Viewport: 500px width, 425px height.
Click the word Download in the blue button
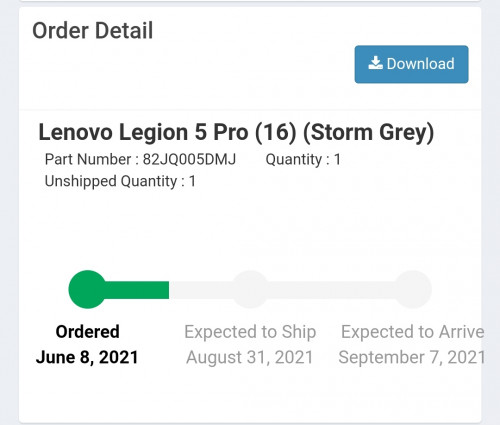click(x=421, y=64)
